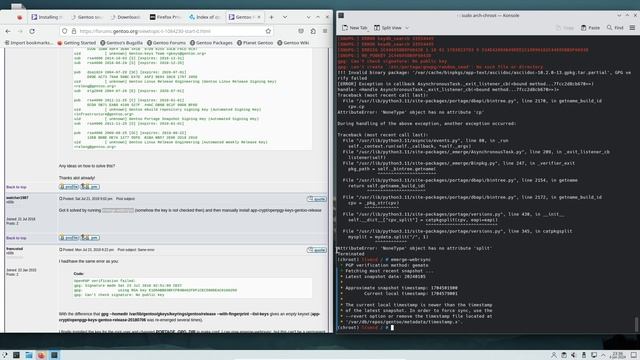This screenshot has height=360, width=640.
Task: Open the volume control in system tray
Action: point(574,355)
